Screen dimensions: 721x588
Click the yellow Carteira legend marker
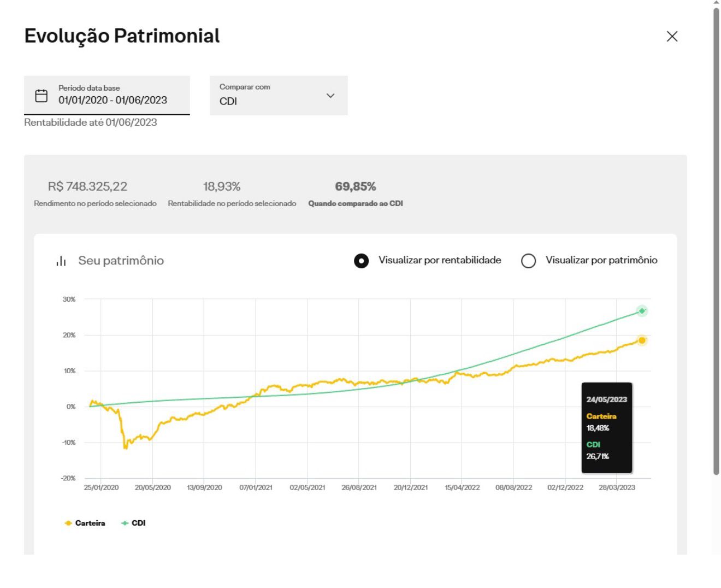pos(68,523)
